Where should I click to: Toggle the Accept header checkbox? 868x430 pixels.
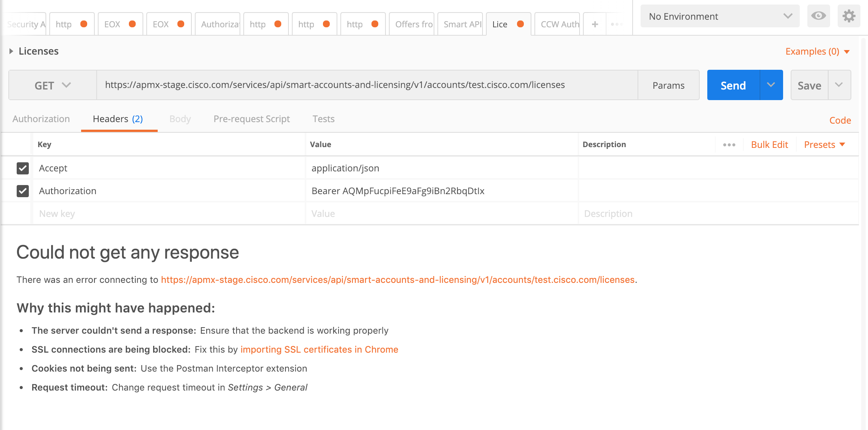[23, 168]
